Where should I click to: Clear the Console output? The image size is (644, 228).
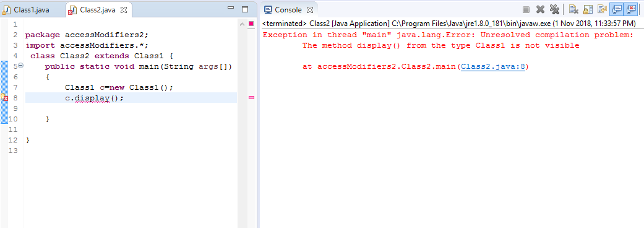[x=573, y=9]
